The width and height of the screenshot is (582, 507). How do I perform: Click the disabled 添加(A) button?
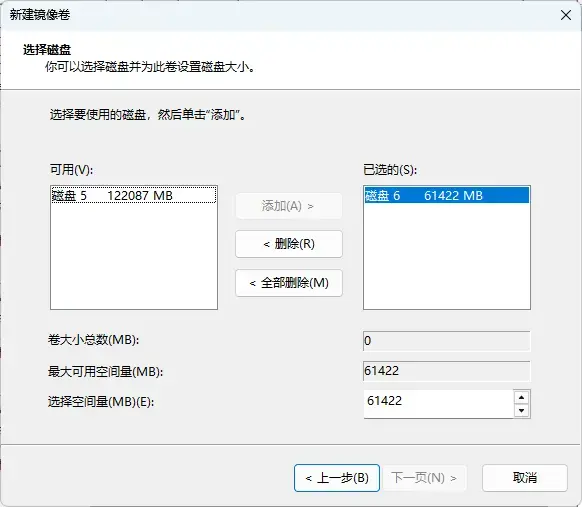point(288,206)
